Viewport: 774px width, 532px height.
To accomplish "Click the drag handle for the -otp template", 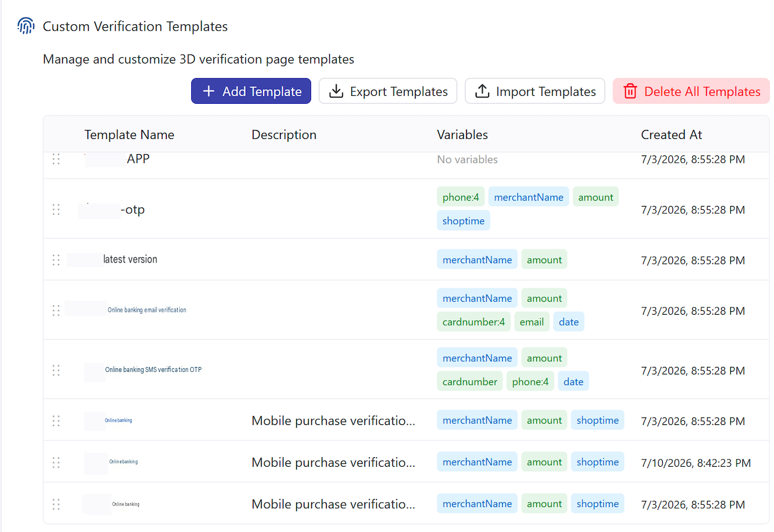I will (56, 210).
